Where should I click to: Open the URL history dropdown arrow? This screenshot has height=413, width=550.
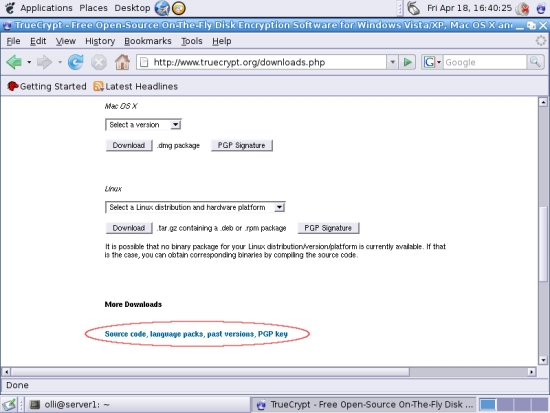click(x=393, y=62)
